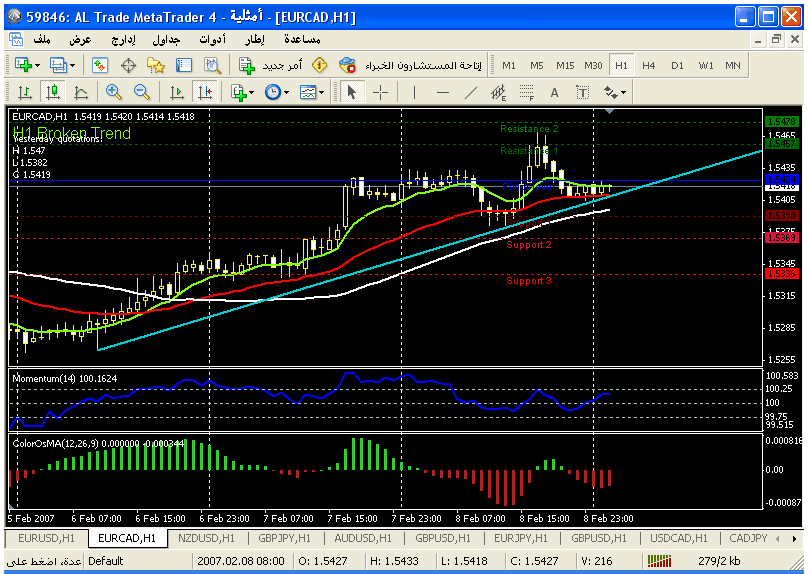Click the Zoom In magnifier icon
Screen dimensions: 808x574
pos(114,92)
